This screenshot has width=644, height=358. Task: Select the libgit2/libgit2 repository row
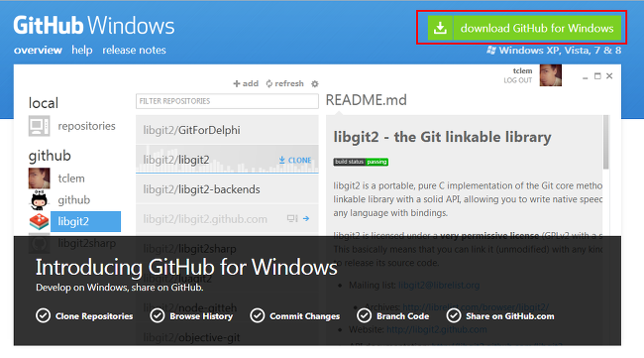[x=227, y=160]
